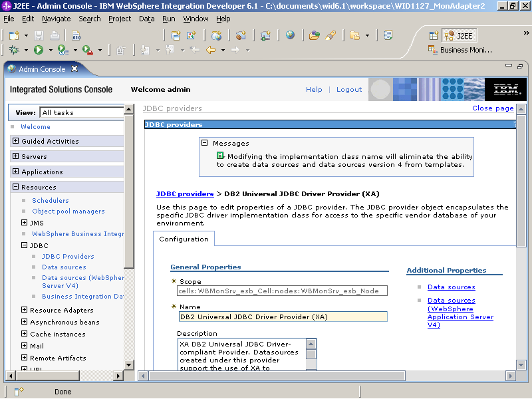Open Data sources under Additional Properties
This screenshot has width=532, height=399.
pos(452,287)
